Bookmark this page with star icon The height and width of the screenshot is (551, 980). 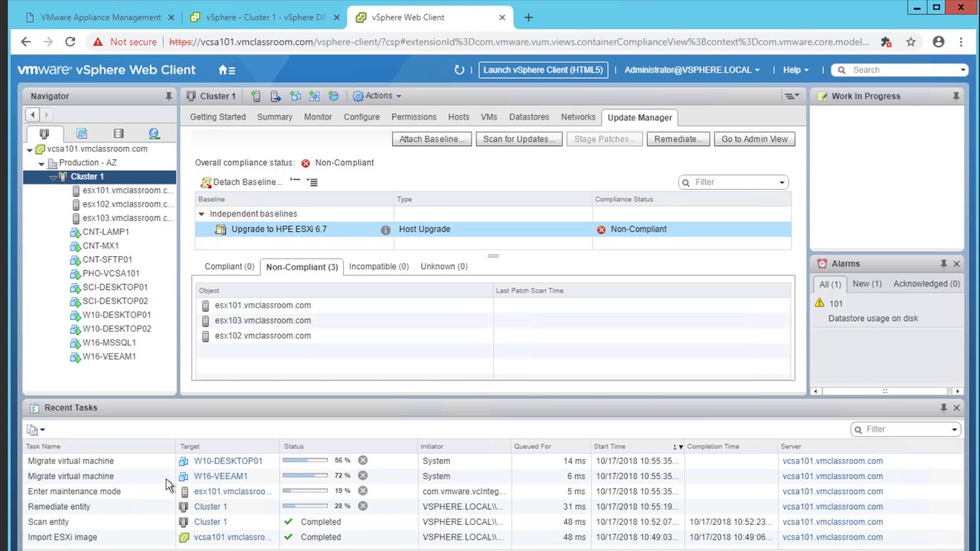[911, 42]
